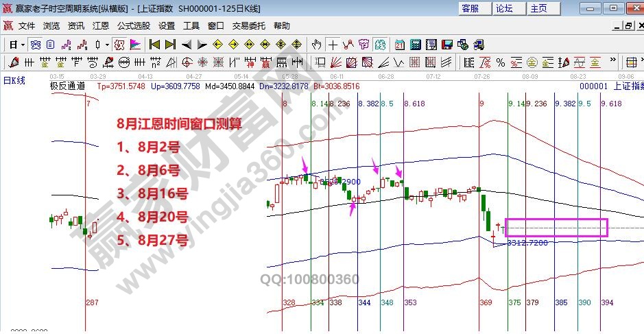Click the percent sign drawing tool
Viewport: 644px width, 334px height.
(x=500, y=62)
